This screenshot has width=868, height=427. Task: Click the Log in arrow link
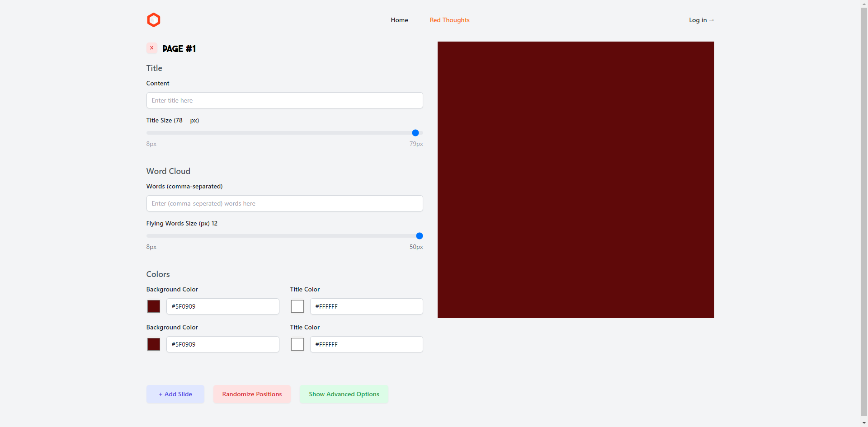[701, 20]
